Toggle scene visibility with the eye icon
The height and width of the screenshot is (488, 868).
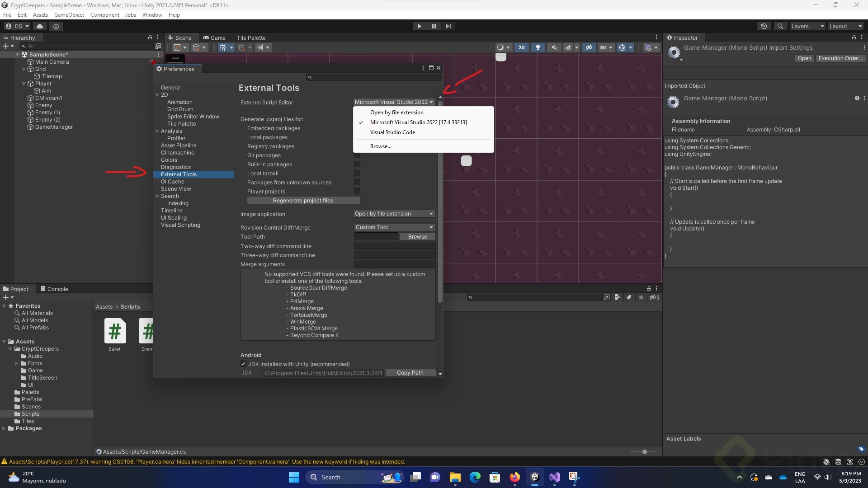pos(589,47)
